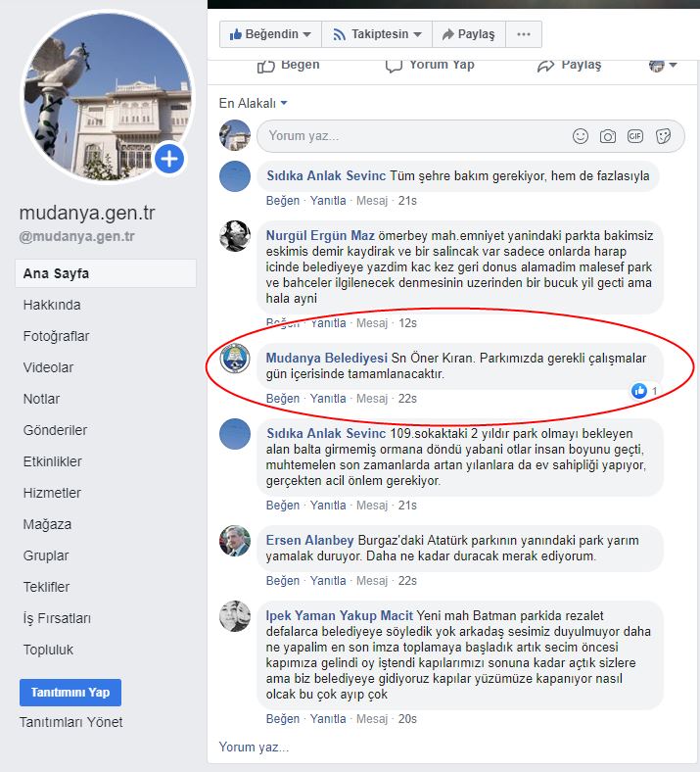The width and height of the screenshot is (700, 772).
Task: Click the like reaction icon on Mudanya Belediyesi comment
Action: [x=639, y=391]
